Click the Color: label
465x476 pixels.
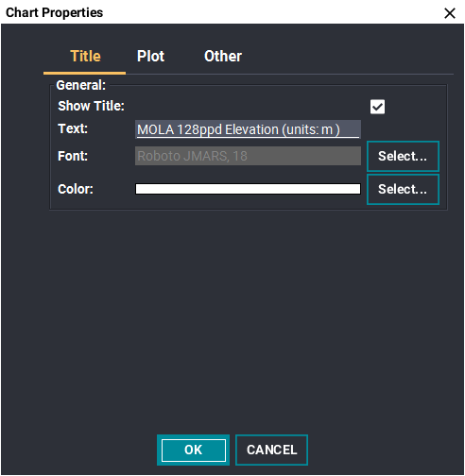click(x=76, y=190)
